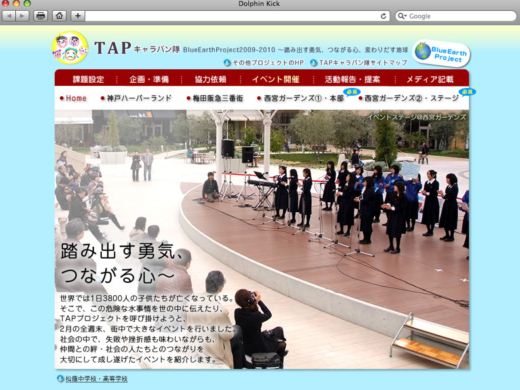
Task: Print the page using printer icon
Action: [x=41, y=16]
